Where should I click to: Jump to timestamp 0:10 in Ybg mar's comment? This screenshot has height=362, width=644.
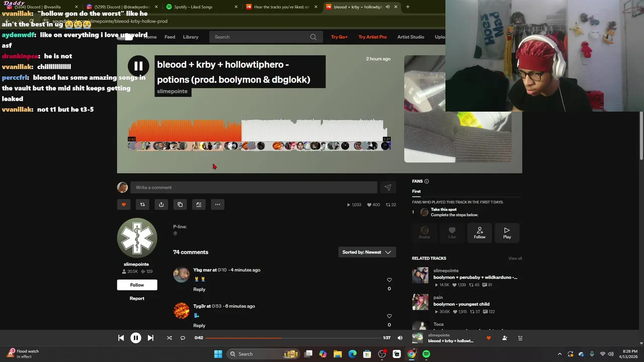222,270
